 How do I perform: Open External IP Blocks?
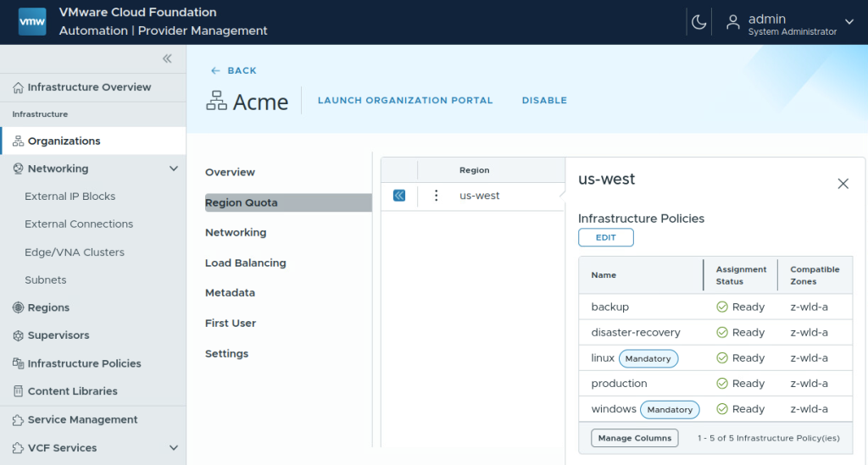(x=70, y=197)
